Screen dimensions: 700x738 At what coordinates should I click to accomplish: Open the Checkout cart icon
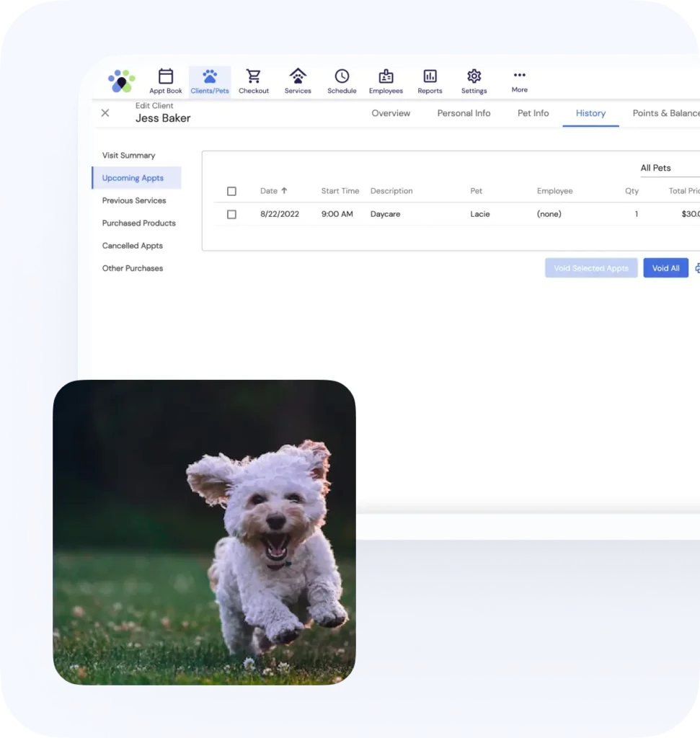[254, 76]
